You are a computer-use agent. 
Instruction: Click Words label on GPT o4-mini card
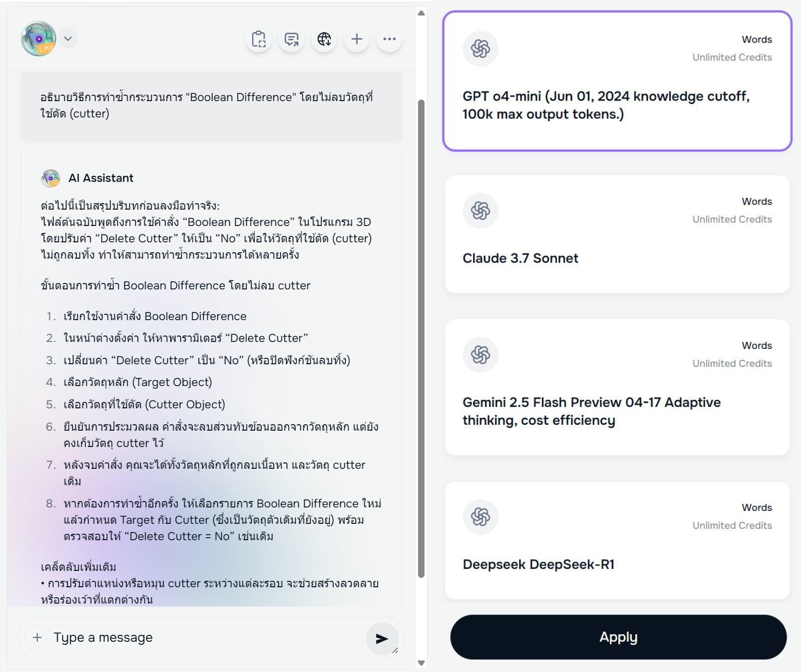coord(757,40)
